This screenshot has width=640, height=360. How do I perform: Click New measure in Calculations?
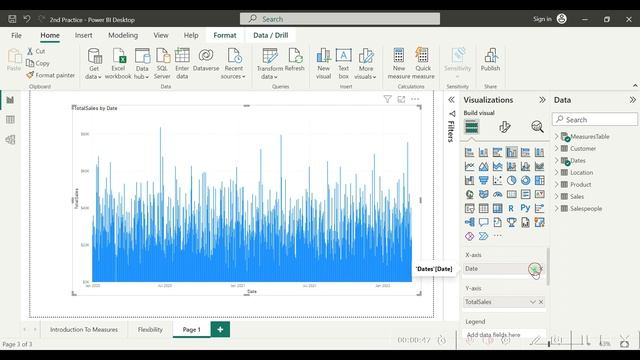(399, 64)
